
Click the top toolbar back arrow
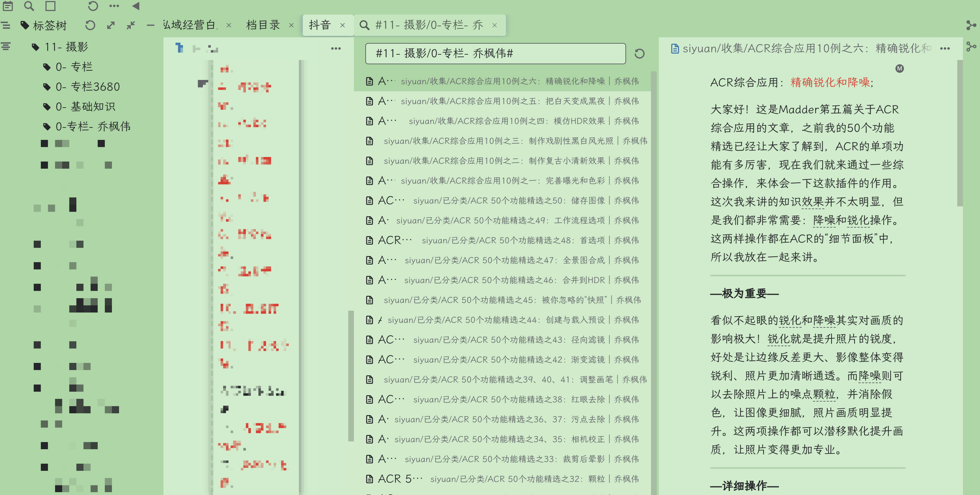click(136, 6)
